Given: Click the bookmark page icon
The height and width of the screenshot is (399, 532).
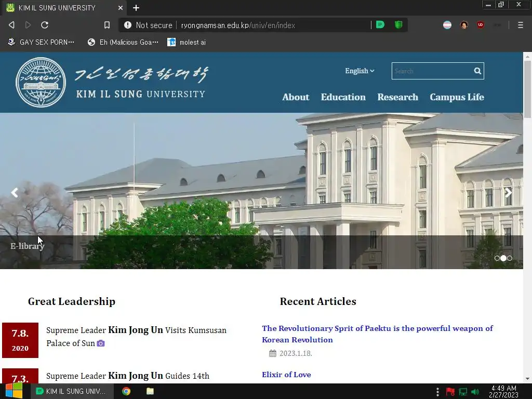Looking at the screenshot, I should coord(107,25).
